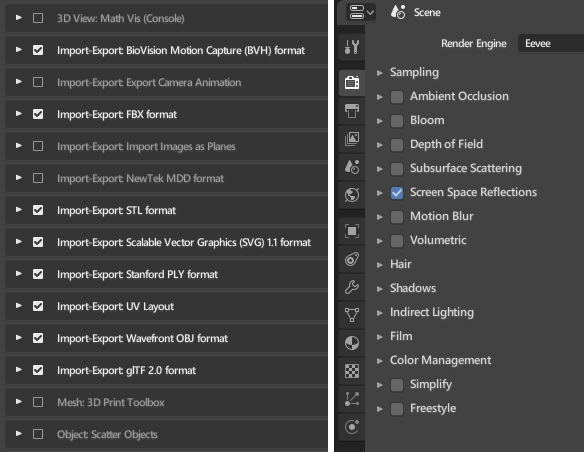Open the View Layer properties tab
Image resolution: width=584 pixels, height=452 pixels.
[x=352, y=139]
